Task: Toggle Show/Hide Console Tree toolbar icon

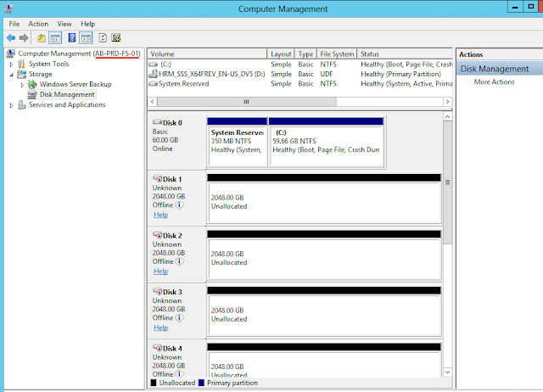Action: pyautogui.click(x=55, y=37)
